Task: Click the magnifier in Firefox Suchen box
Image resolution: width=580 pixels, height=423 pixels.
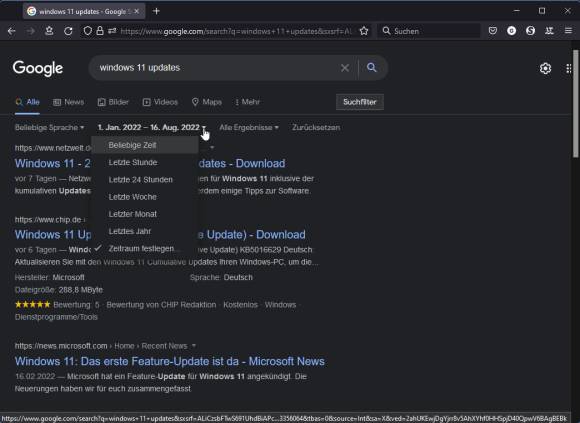Action: point(386,31)
